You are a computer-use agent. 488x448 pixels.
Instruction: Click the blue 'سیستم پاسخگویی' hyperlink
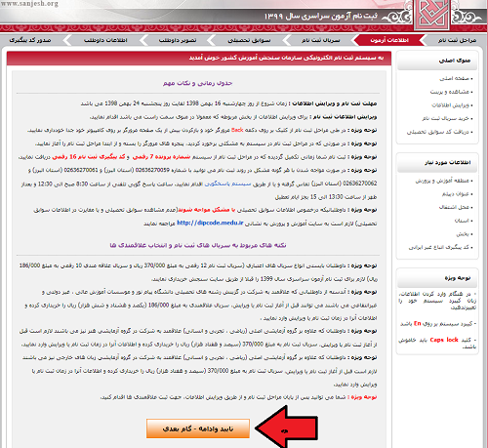tap(227, 183)
